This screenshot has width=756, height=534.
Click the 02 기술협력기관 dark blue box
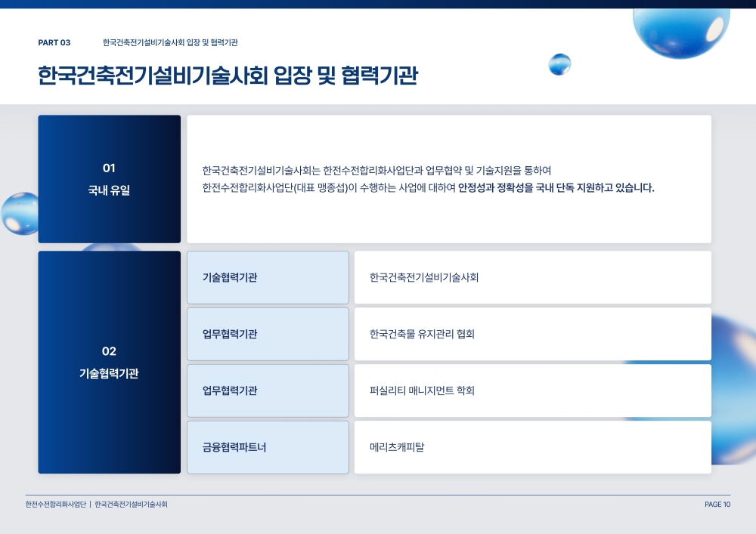pos(110,362)
